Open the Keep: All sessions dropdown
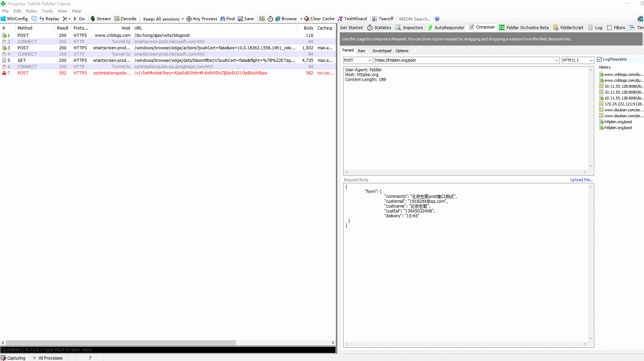The image size is (644, 361). click(163, 19)
